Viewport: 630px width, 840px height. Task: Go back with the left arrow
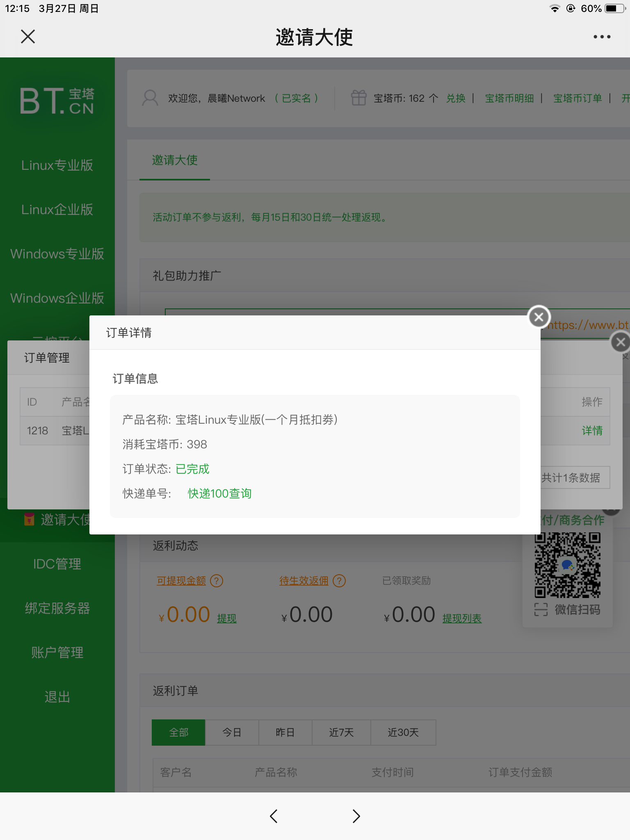[x=274, y=816]
